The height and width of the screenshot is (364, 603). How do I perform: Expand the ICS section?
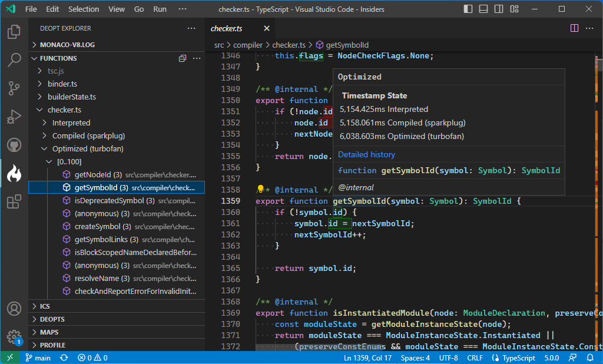pos(45,306)
